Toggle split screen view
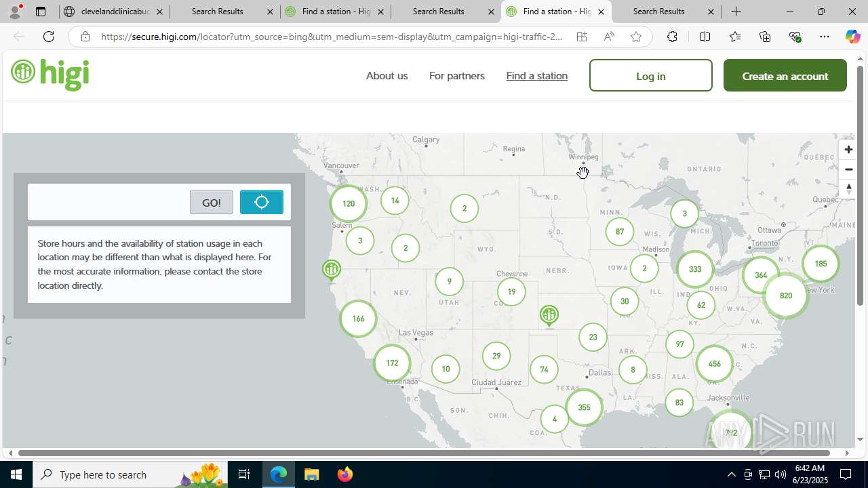868x488 pixels. 705,37
